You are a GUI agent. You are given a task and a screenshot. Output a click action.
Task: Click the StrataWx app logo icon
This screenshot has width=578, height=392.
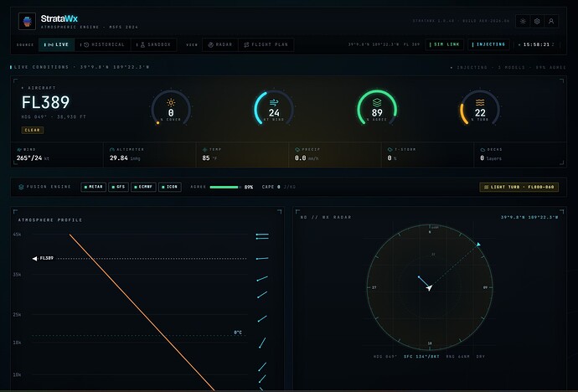(x=27, y=22)
